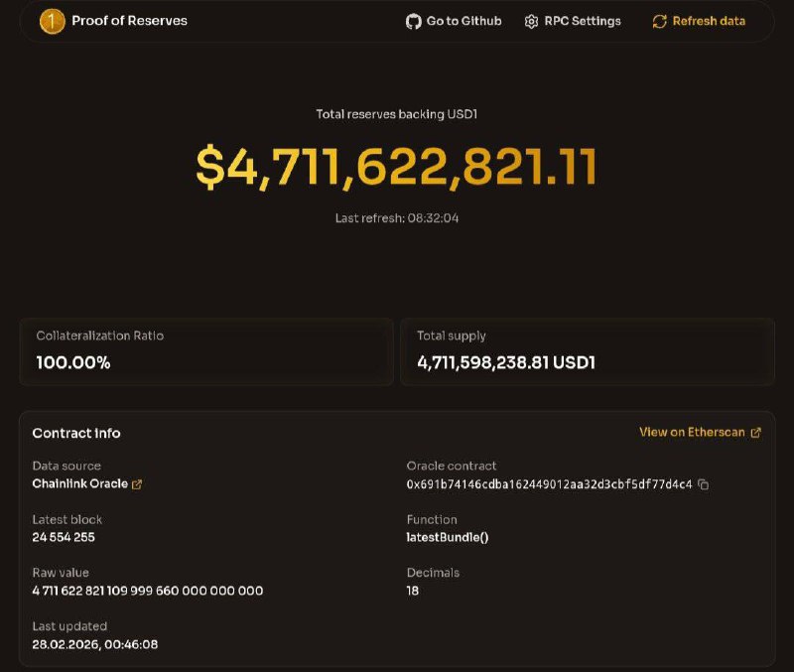
Task: Select the Collateralization Ratio 100.00% card
Action: [x=205, y=351]
